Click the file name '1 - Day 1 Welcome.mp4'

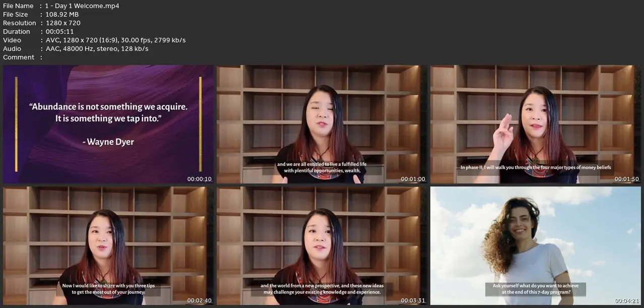82,6
